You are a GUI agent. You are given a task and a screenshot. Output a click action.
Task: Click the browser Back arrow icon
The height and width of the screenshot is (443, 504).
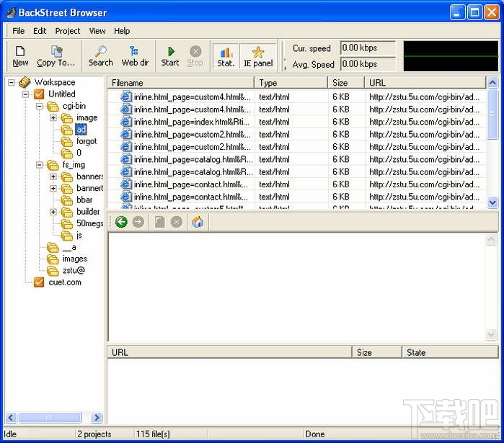121,222
